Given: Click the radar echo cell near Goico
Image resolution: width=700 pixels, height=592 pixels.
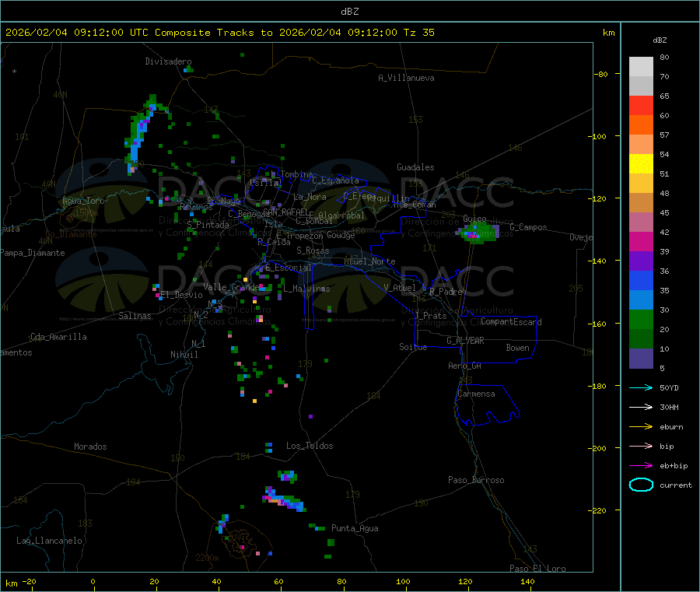Looking at the screenshot, I should coord(478,233).
